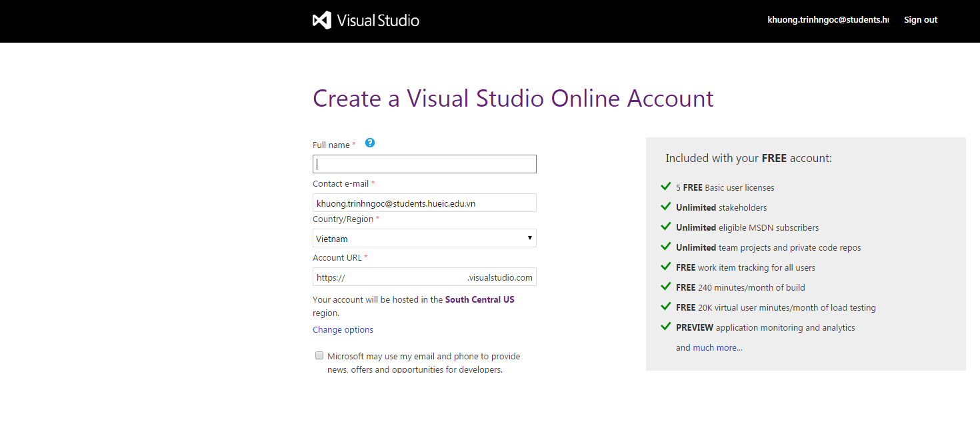Click checkmark icon beside Unlimited team projects

point(665,247)
